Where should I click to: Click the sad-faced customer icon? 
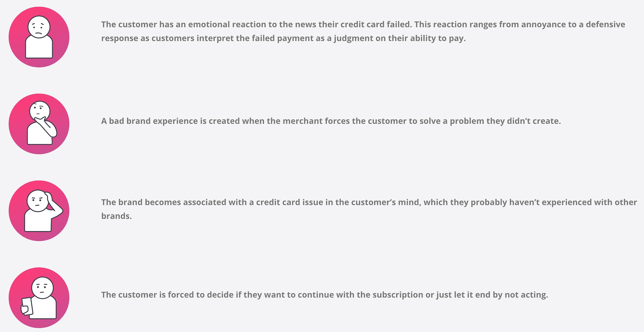pos(39,37)
